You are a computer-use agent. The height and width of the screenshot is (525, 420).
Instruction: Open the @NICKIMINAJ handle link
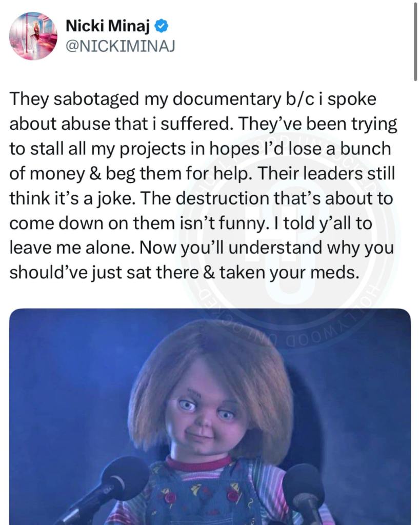120,46
